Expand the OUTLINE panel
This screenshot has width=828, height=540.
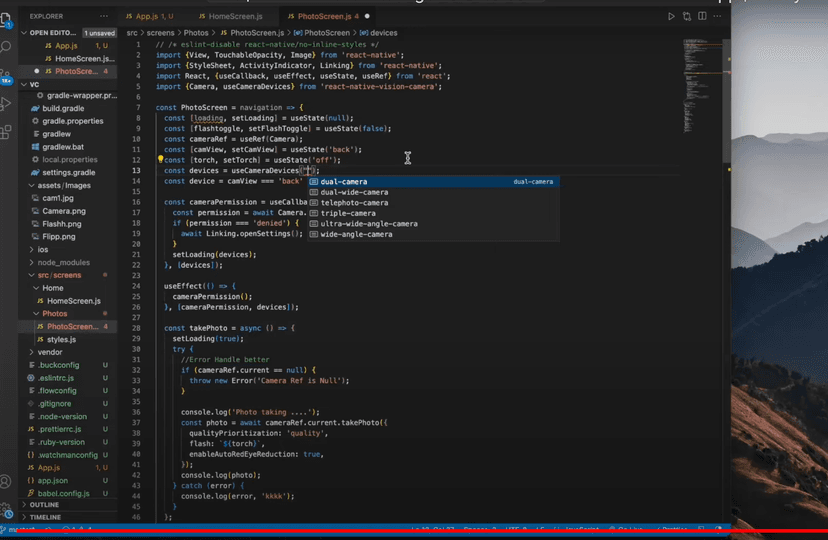tap(44, 505)
